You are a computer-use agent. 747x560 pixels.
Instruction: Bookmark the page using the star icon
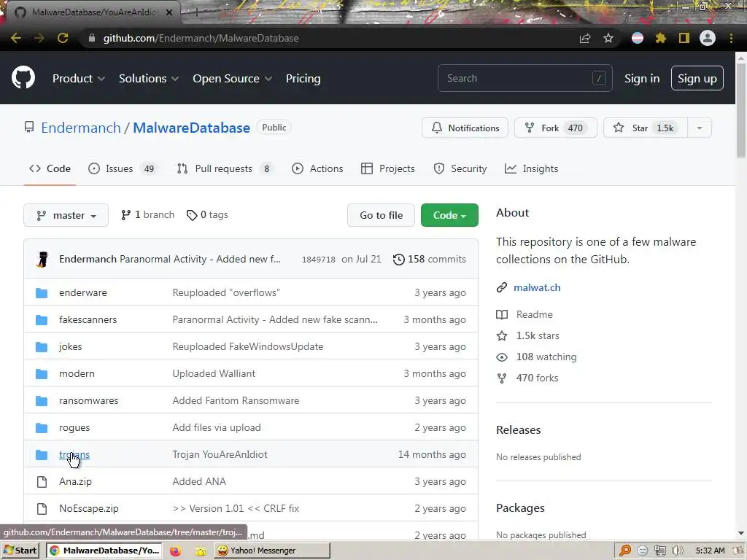[608, 38]
